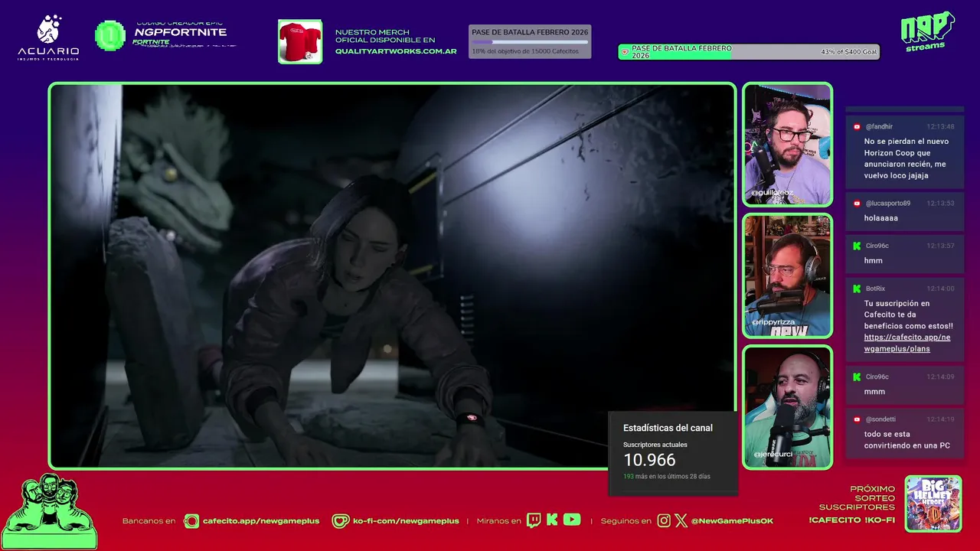Click the main gameplay video area
This screenshot has width=980, height=551.
pos(392,275)
